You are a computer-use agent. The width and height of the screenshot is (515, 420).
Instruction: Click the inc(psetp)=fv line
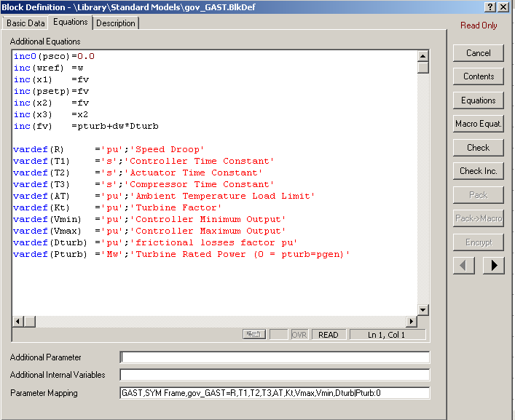click(51, 91)
